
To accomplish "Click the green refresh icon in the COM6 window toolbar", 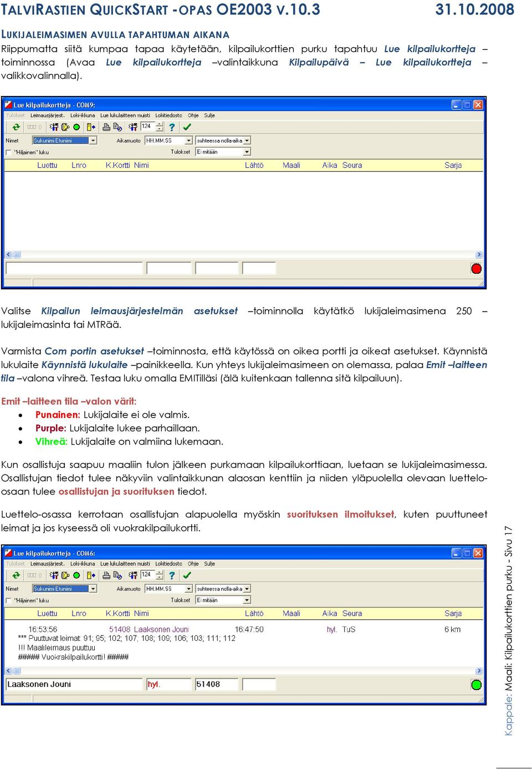I will click(x=16, y=576).
